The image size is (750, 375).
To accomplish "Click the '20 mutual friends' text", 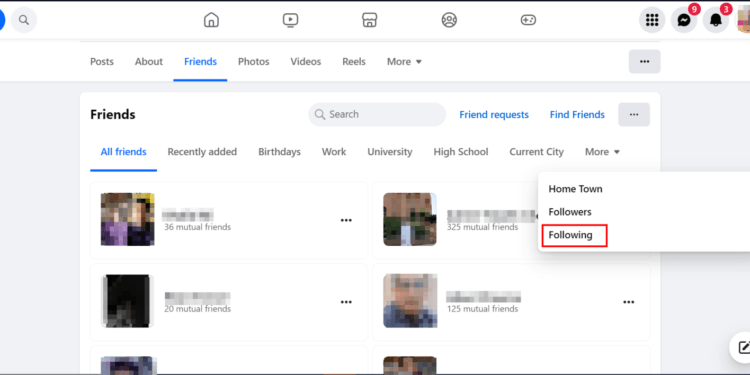I will [x=198, y=309].
